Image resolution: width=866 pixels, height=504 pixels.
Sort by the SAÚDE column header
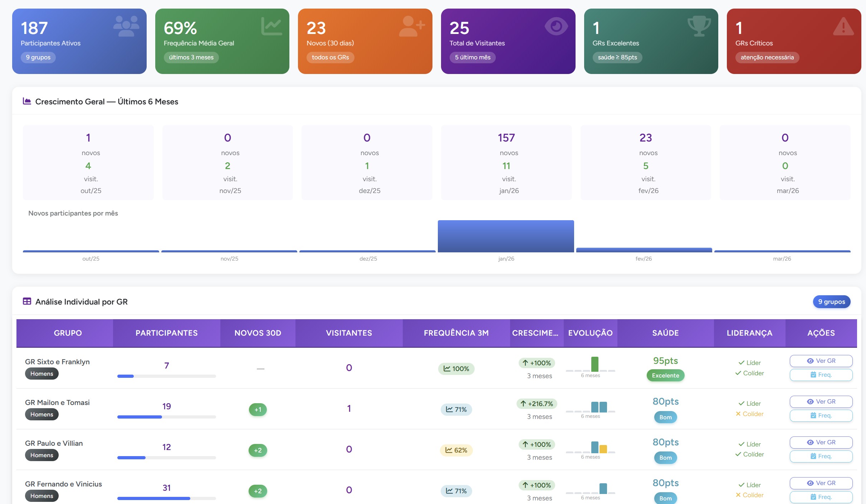(665, 333)
